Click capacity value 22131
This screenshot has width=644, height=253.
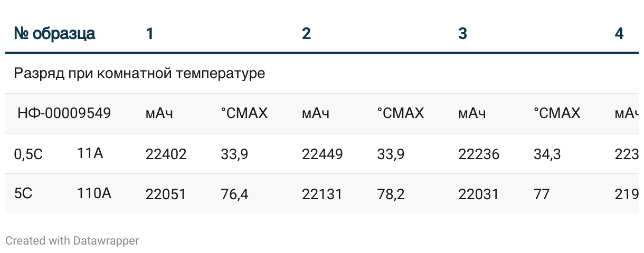[x=322, y=194]
